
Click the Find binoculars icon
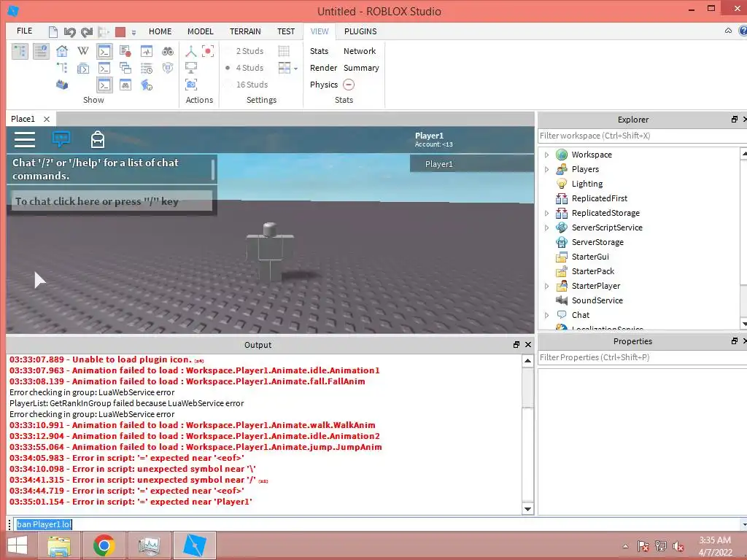[168, 51]
